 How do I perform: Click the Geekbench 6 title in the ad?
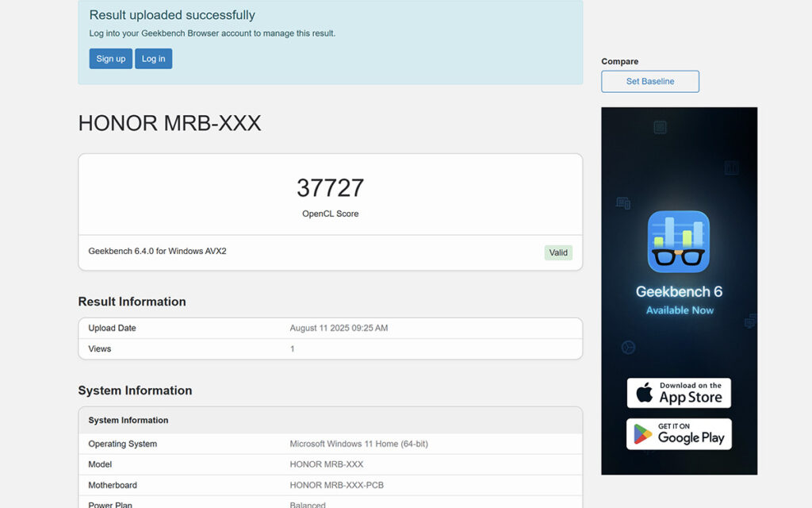coord(679,292)
